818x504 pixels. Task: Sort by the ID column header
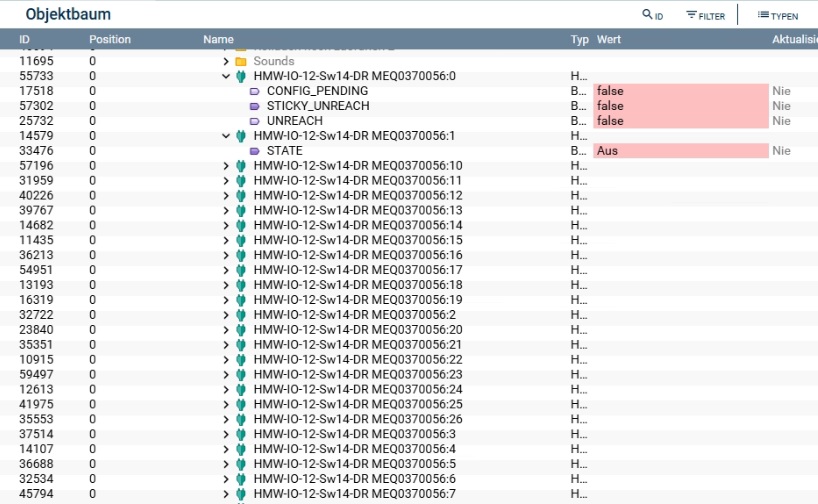[25, 39]
